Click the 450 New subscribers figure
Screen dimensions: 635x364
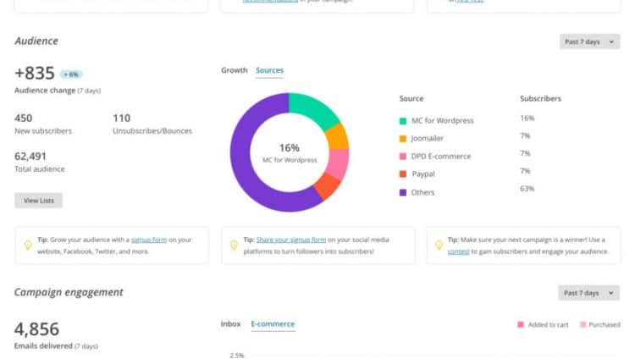click(23, 119)
